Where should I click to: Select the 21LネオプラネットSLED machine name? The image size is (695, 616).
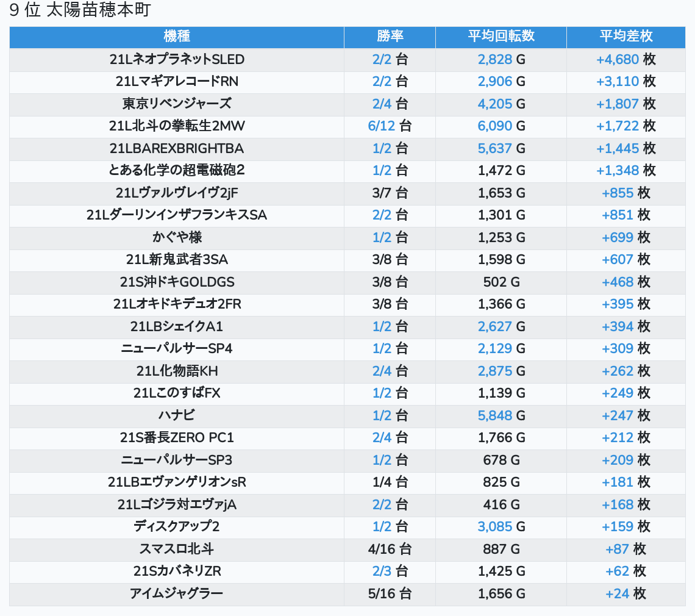(x=177, y=59)
